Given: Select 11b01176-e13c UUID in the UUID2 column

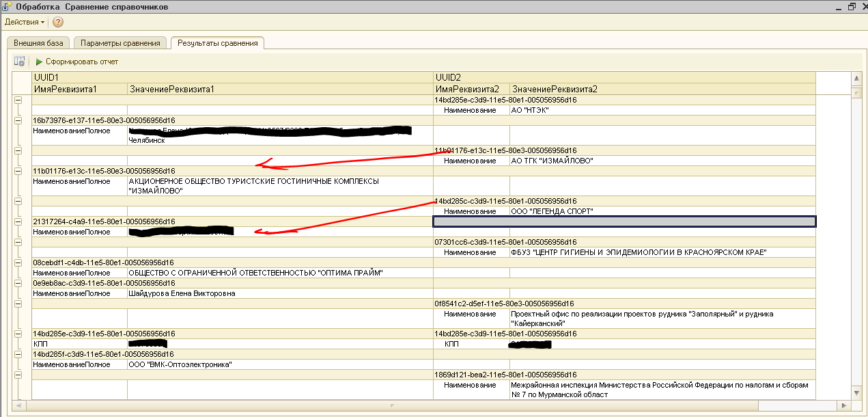Looking at the screenshot, I should (x=624, y=150).
